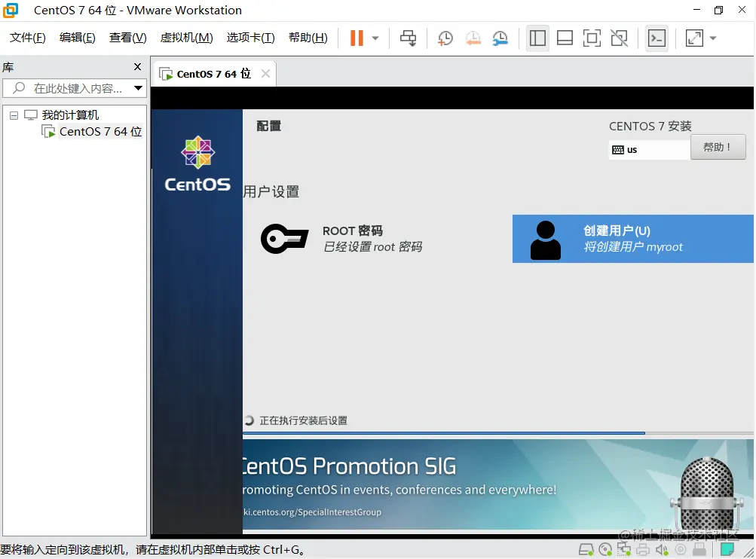Close the CentOS 7 64 位 tab
The height and width of the screenshot is (559, 756).
(x=265, y=74)
